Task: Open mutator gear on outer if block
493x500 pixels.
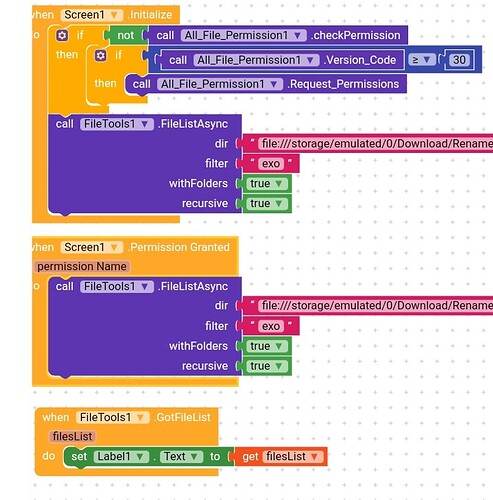Action: click(x=62, y=35)
